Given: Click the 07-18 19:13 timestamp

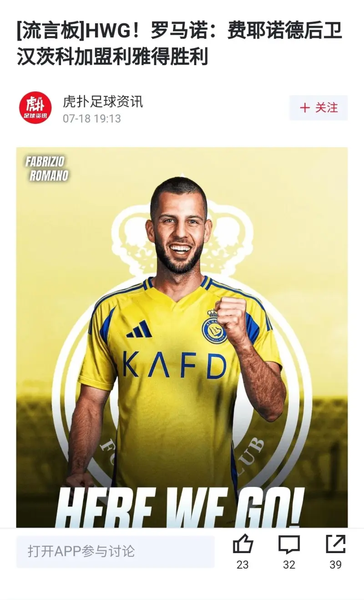Looking at the screenshot, I should click(x=92, y=118).
